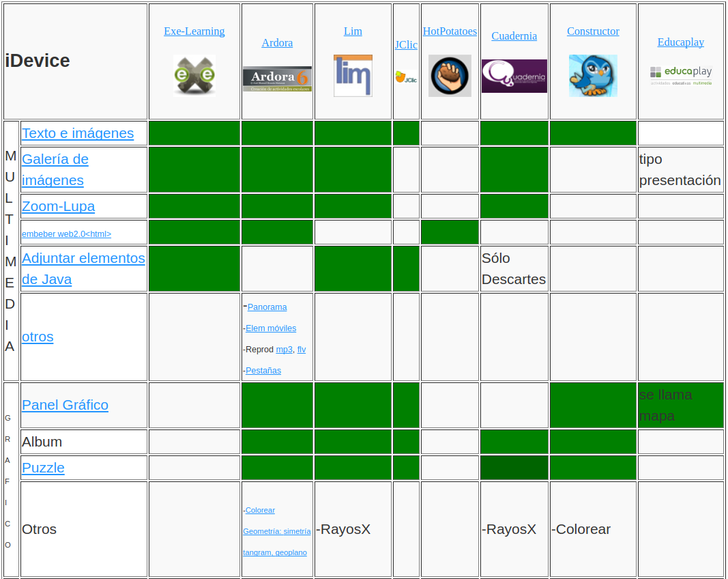728x579 pixels.
Task: Follow the 'Texto e imágenes' link
Action: coord(78,133)
